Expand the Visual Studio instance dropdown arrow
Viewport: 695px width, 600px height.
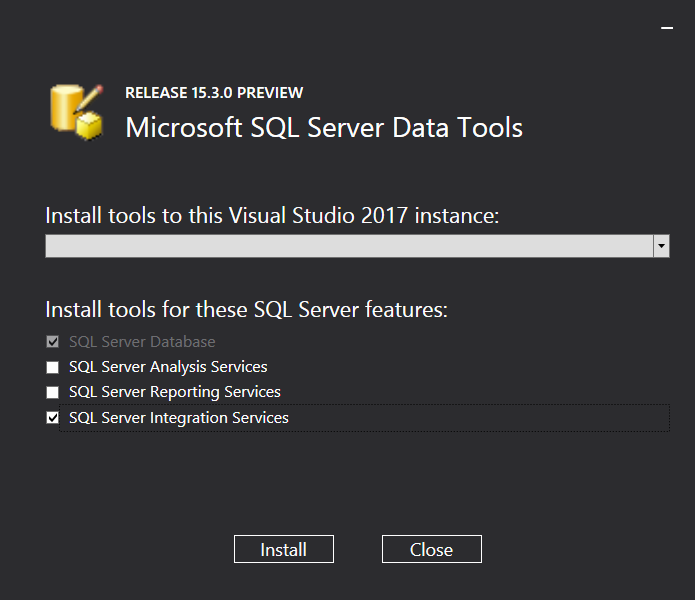(x=661, y=246)
